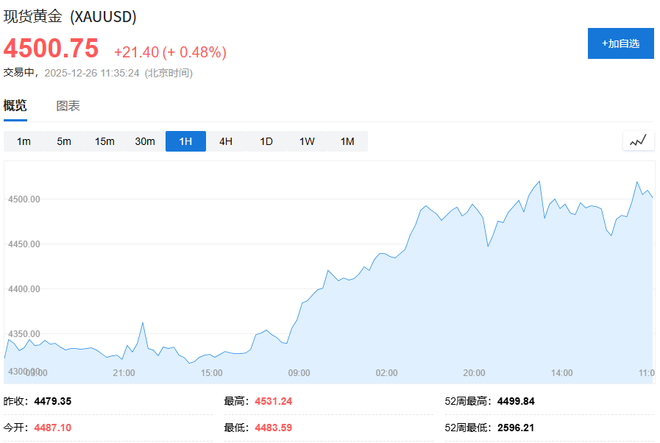Image resolution: width=660 pixels, height=443 pixels.
Task: Select the 5m timeframe
Action: pos(64,141)
